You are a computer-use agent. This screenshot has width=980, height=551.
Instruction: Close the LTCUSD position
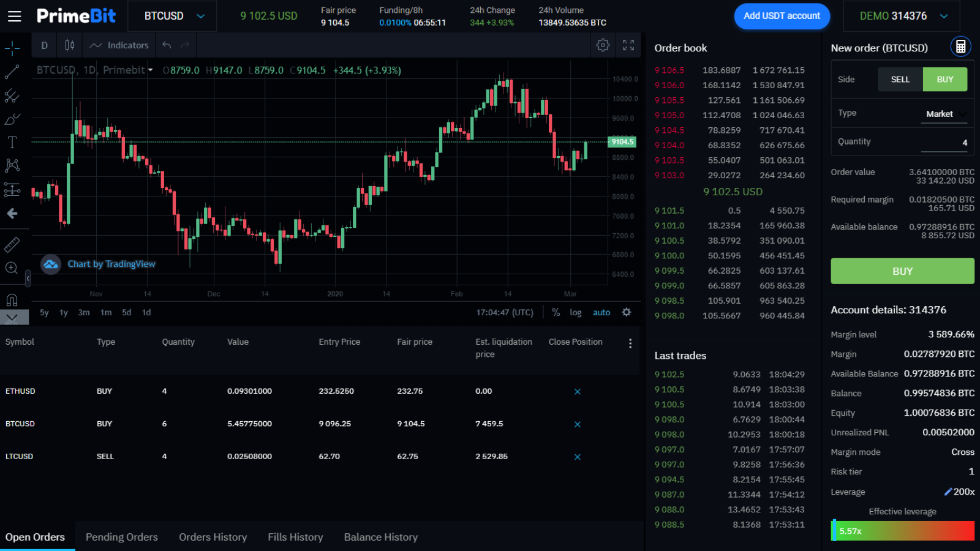(x=577, y=457)
